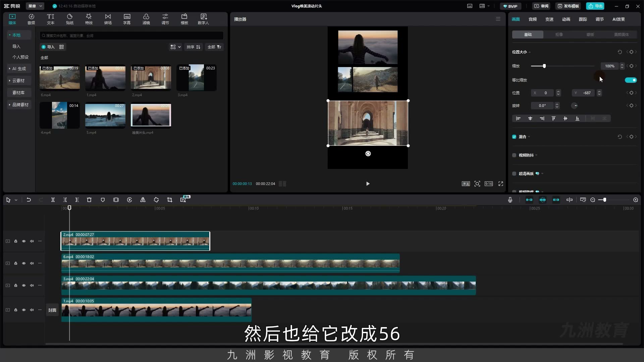Open the 排序 sort dropdown

194,47
